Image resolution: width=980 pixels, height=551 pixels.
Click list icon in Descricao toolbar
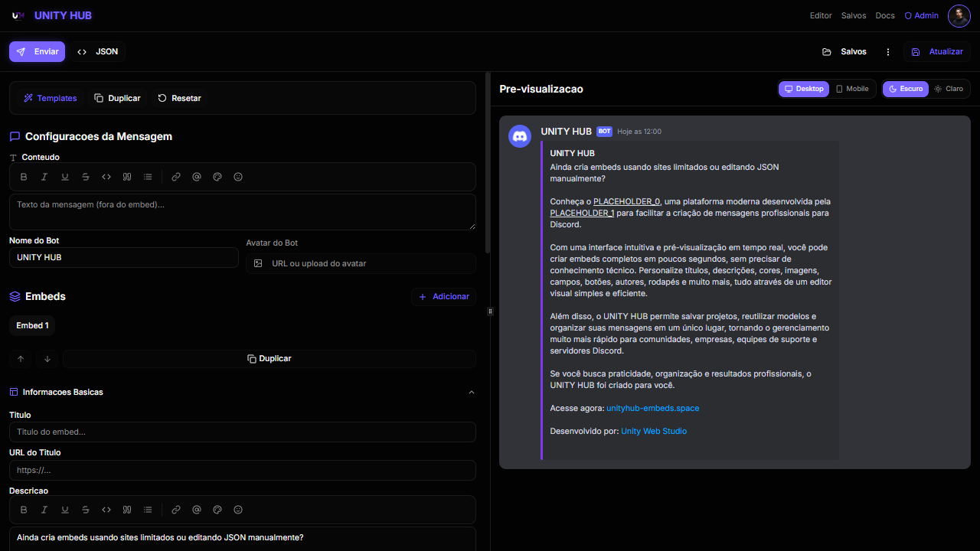pyautogui.click(x=148, y=510)
